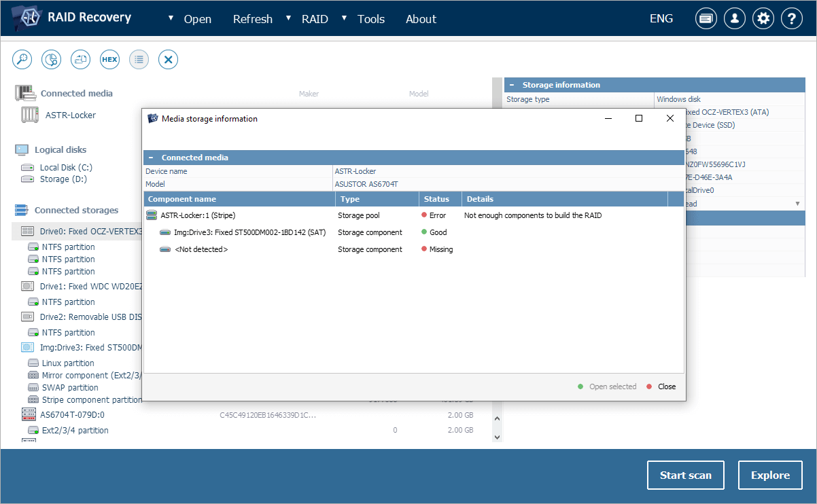The height and width of the screenshot is (504, 817).
Task: Click the pie-chart partition search icon
Action: (x=52, y=60)
